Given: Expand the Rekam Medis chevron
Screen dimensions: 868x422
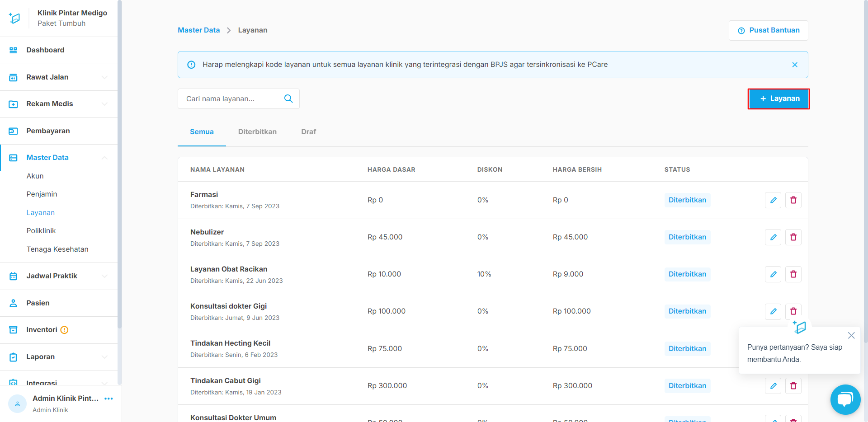Looking at the screenshot, I should point(104,104).
